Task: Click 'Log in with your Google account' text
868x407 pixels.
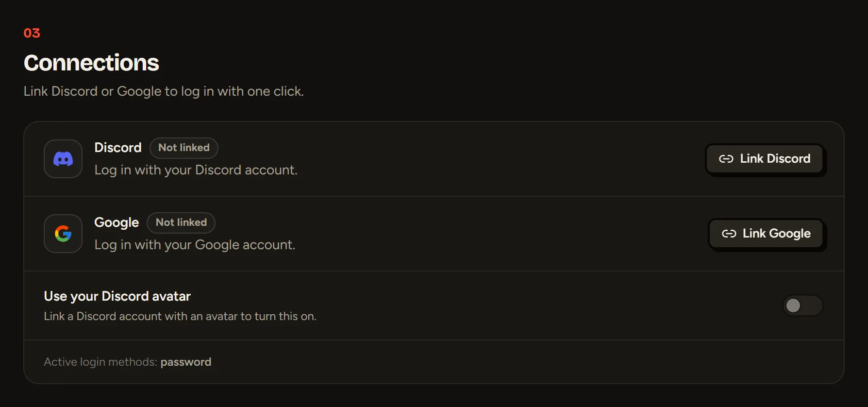Action: pyautogui.click(x=195, y=245)
